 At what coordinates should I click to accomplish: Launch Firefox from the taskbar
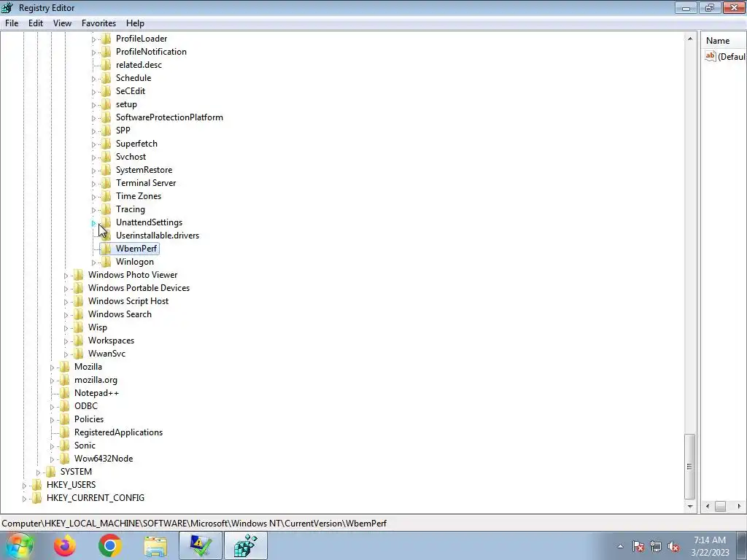tap(65, 545)
